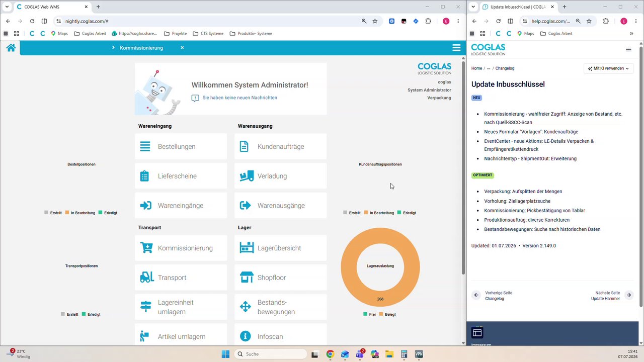Click the Belegt orange legend swatch
This screenshot has width=644, height=362.
click(381, 314)
